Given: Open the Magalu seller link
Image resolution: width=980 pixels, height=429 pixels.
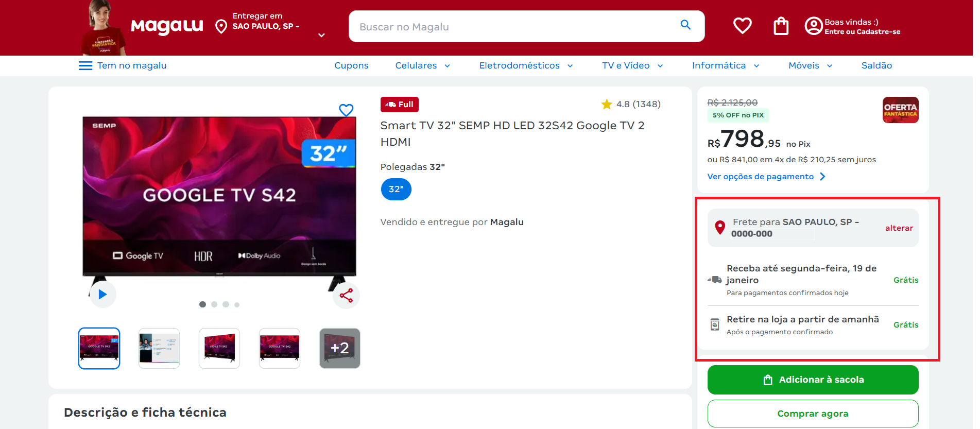Looking at the screenshot, I should click(507, 222).
